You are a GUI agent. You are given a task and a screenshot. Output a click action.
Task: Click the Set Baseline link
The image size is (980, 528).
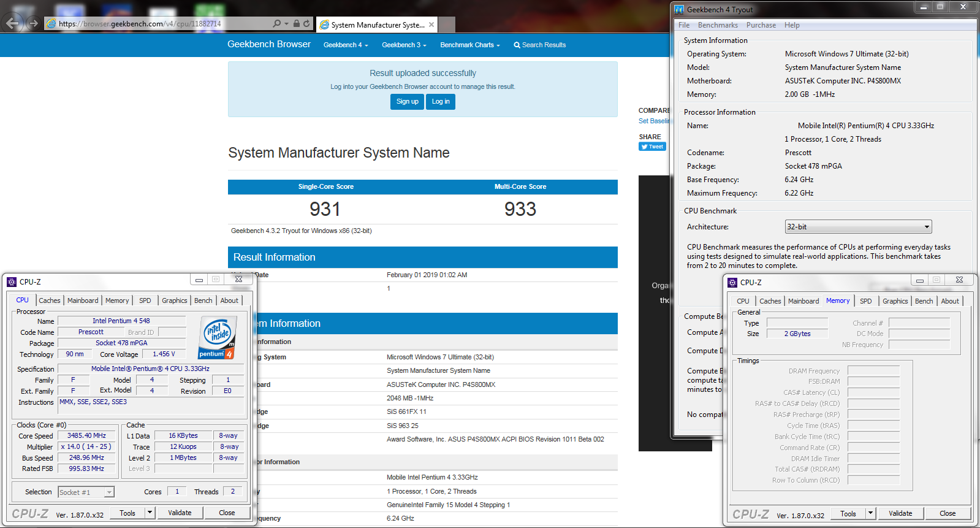(x=655, y=121)
